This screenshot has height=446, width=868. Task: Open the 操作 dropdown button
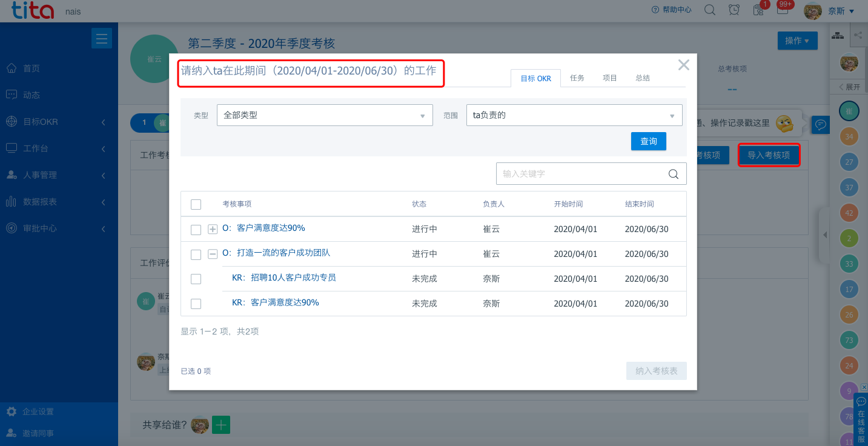pyautogui.click(x=797, y=41)
